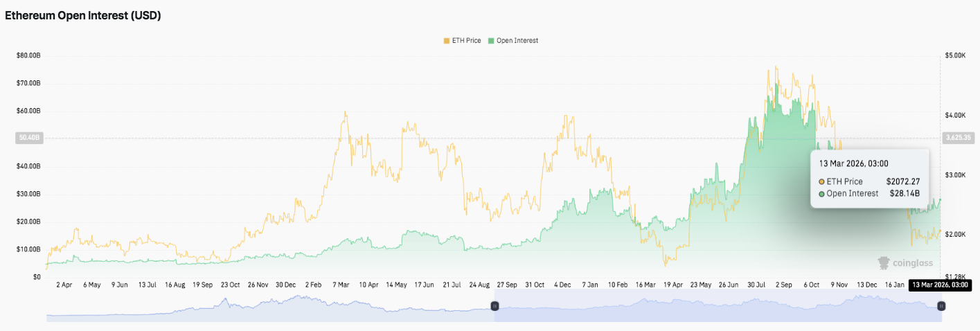Toggle ETH Price series via legend label
980x331 pixels.
466,41
